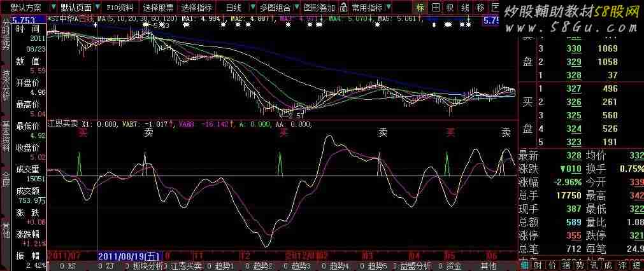This screenshot has height=271, width=644.
Task: Click the 价 icon in bottom-right bar
Action: 552,266
